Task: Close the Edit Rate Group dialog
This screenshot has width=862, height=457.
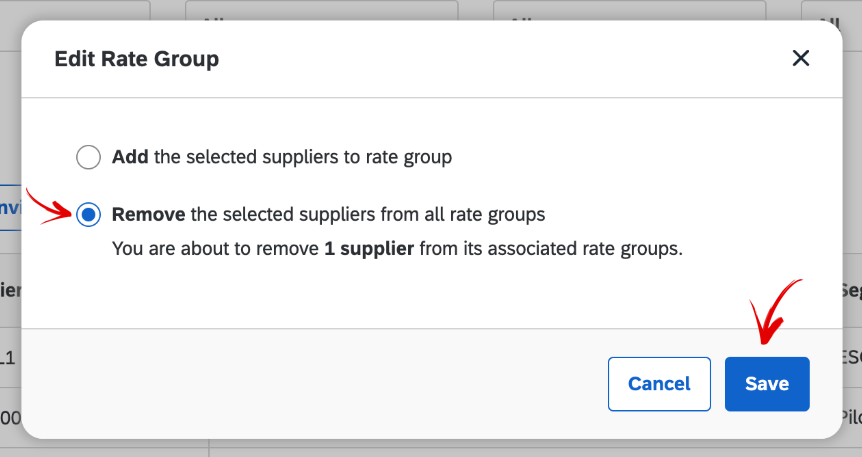Action: tap(800, 59)
